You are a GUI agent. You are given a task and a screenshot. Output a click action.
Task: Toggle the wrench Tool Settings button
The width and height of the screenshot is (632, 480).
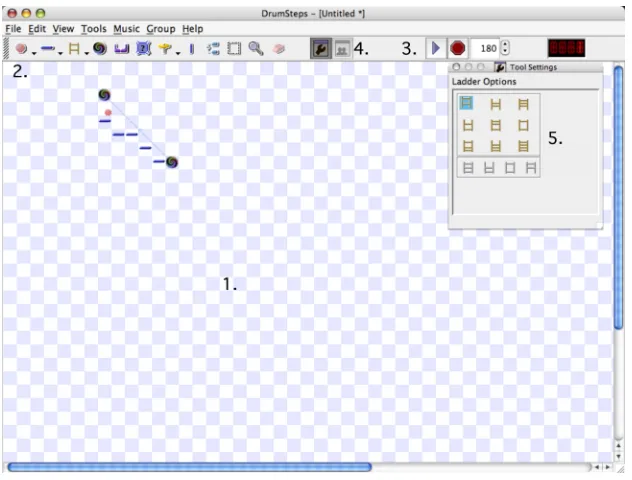(321, 49)
